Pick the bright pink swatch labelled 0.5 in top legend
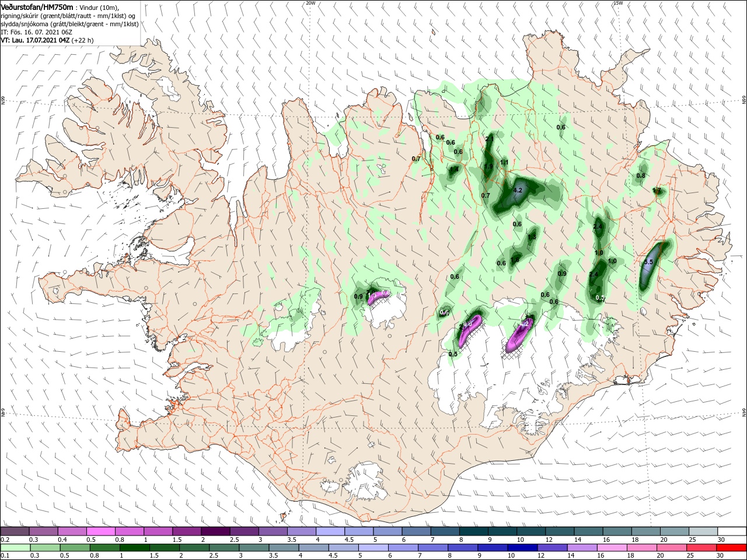747x560 pixels. pyautogui.click(x=100, y=531)
